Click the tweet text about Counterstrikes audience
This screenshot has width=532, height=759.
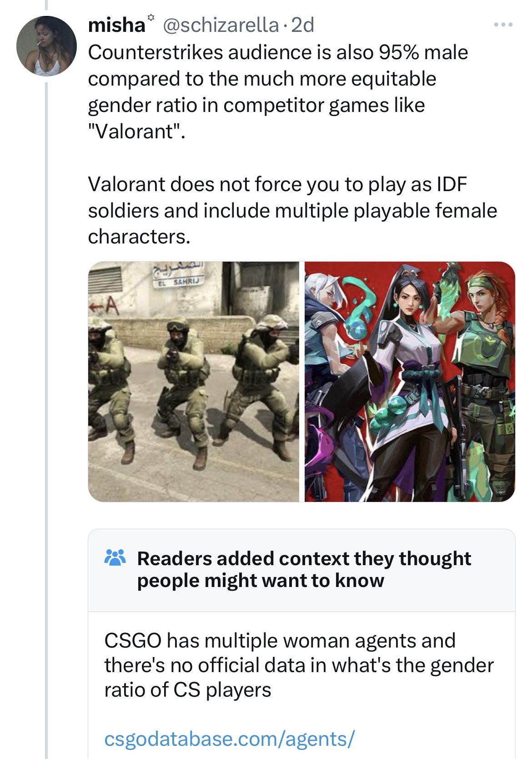click(278, 92)
